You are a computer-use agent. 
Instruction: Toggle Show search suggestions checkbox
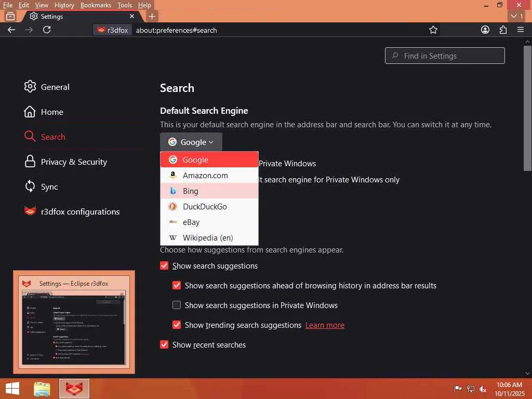[x=164, y=265]
